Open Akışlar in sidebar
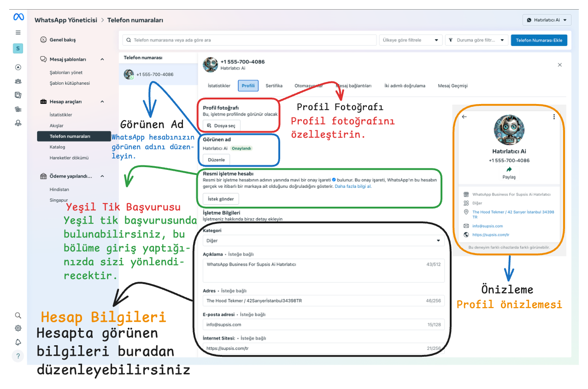This screenshot has width=588, height=389. tap(57, 126)
